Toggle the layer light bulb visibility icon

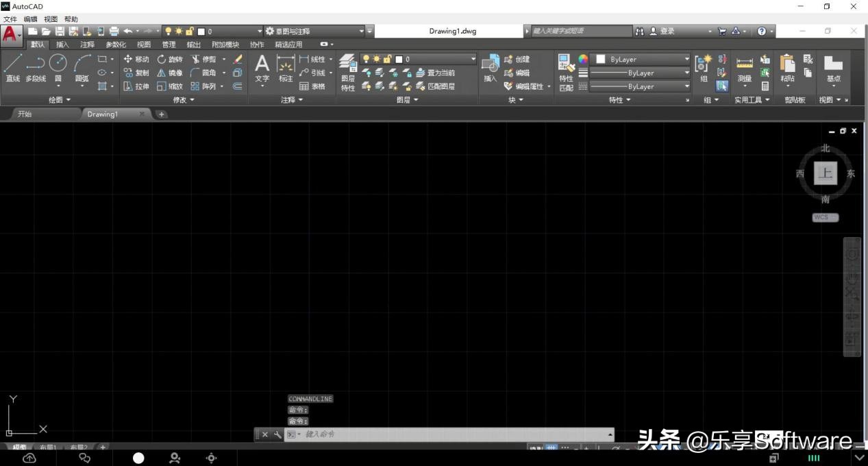[x=365, y=59]
